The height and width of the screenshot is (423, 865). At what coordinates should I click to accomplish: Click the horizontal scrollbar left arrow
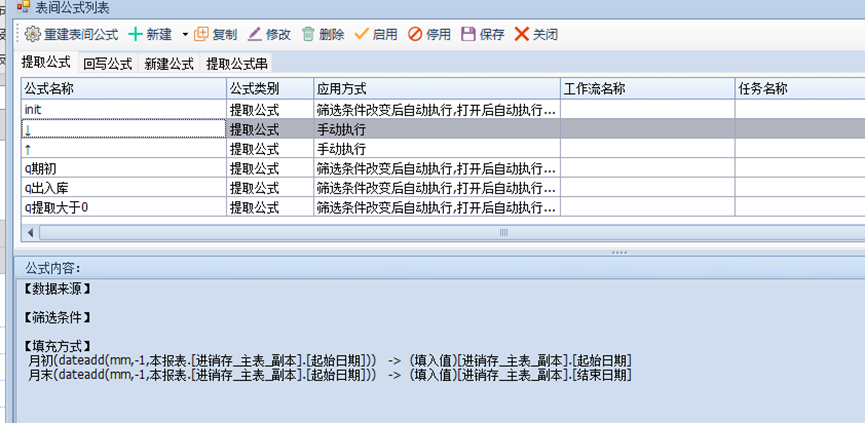click(30, 232)
